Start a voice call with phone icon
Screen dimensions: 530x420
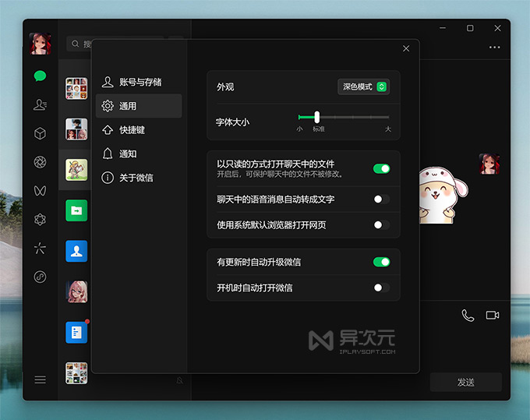(468, 316)
